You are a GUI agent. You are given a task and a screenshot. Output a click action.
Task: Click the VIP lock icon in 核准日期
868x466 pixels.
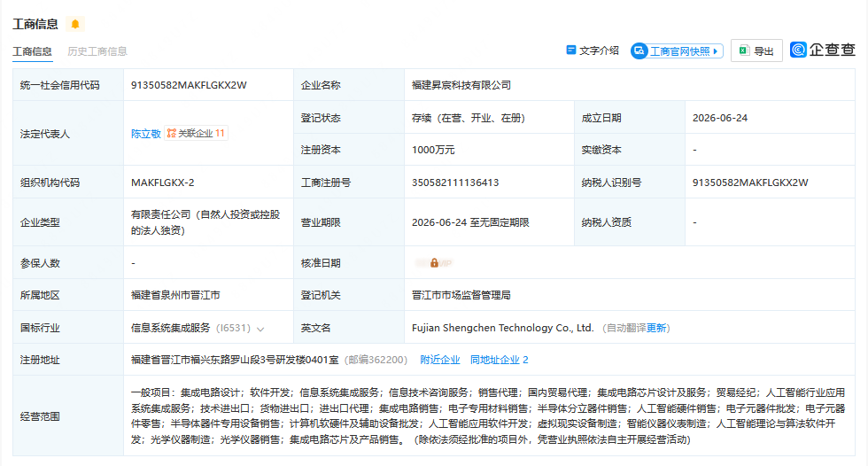[434, 263]
